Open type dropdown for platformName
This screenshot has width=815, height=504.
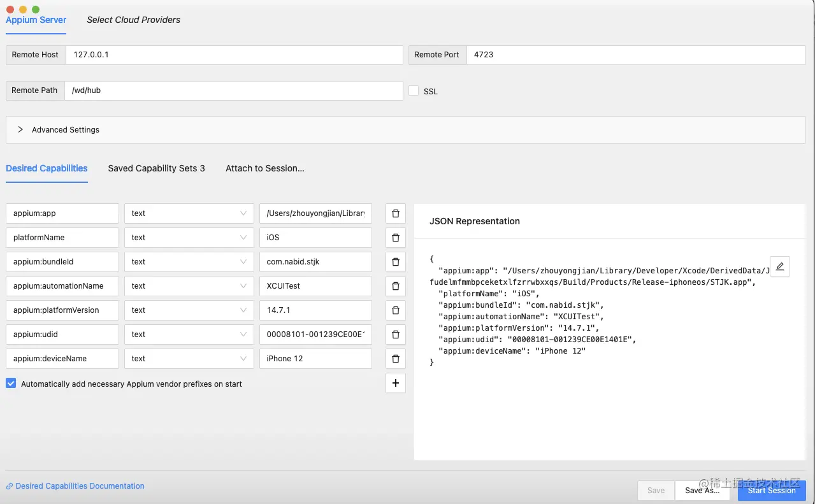(189, 238)
